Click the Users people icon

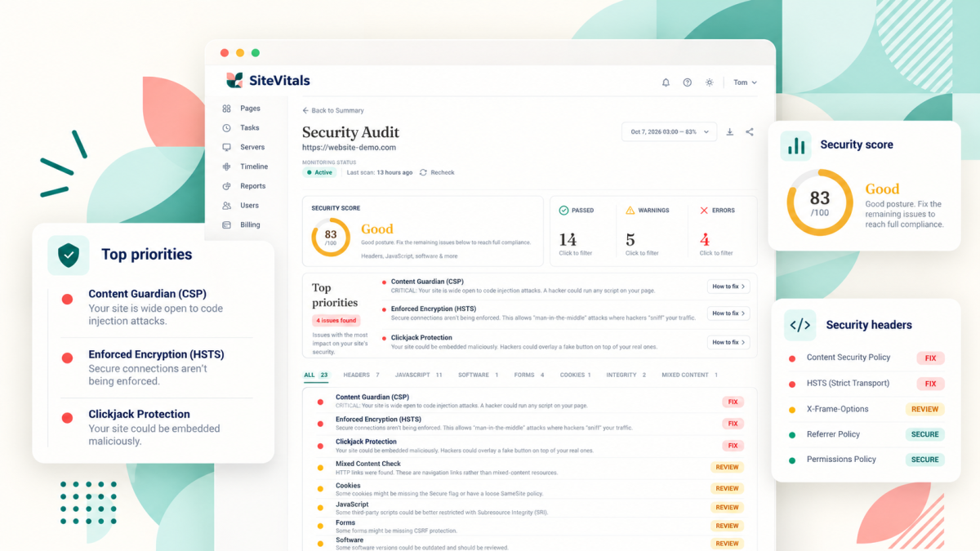tap(226, 206)
